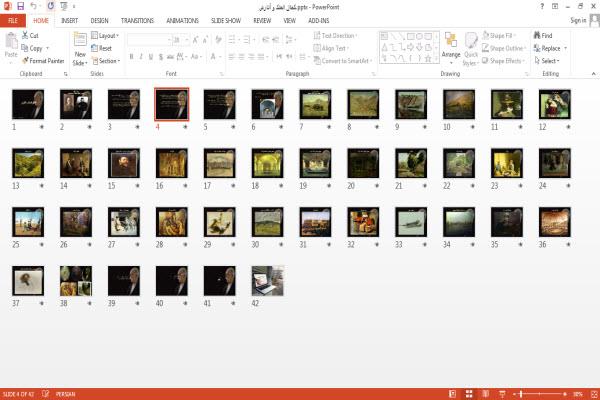Click Fit slide to window icon

[594, 393]
